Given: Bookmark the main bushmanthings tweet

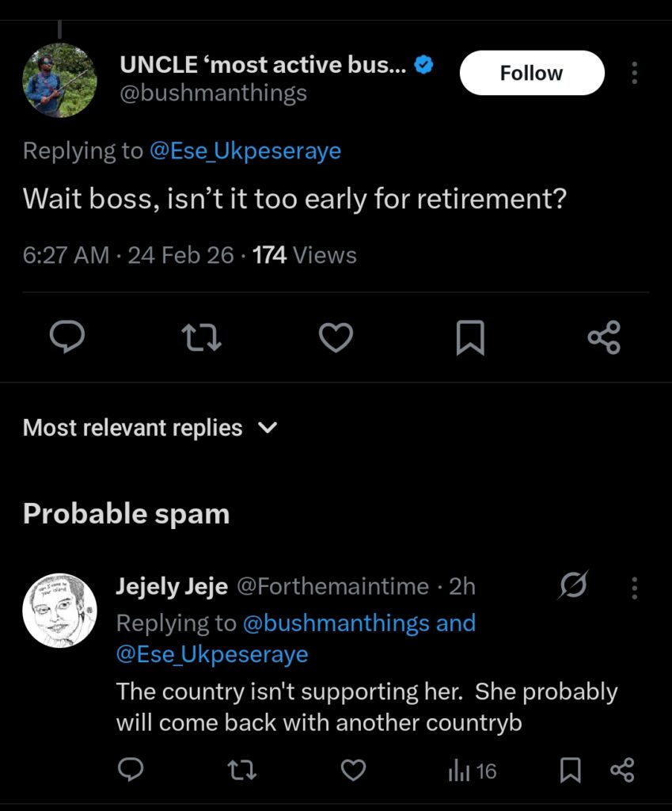Looking at the screenshot, I should [470, 339].
